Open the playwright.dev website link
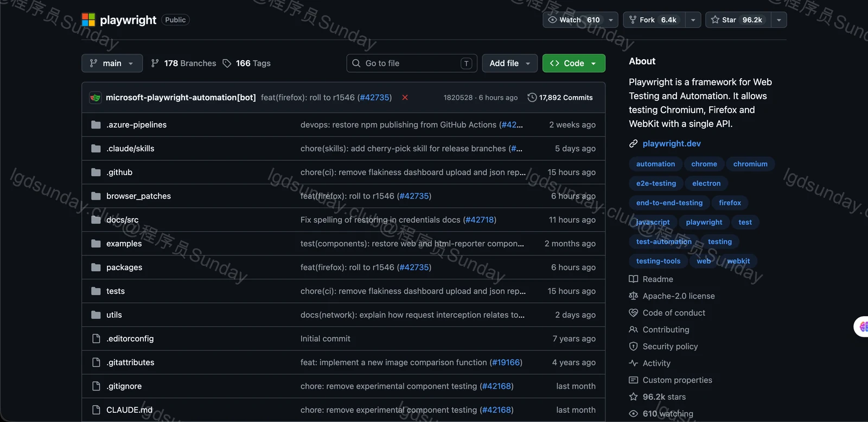 [672, 144]
